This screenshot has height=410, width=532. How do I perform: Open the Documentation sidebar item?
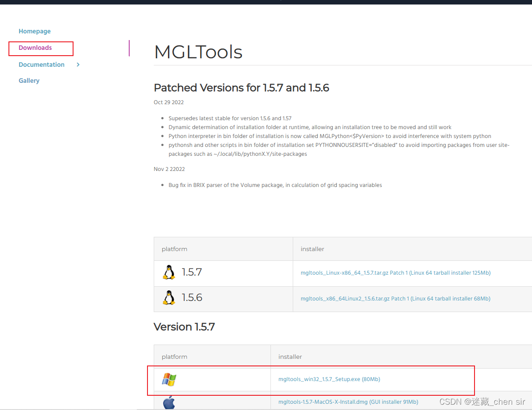coord(41,65)
